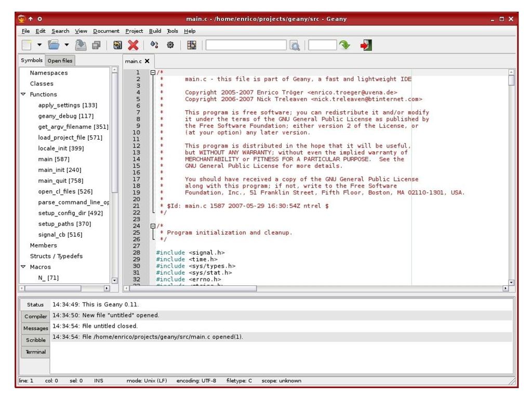Fold the comment block at line 1

pos(153,72)
